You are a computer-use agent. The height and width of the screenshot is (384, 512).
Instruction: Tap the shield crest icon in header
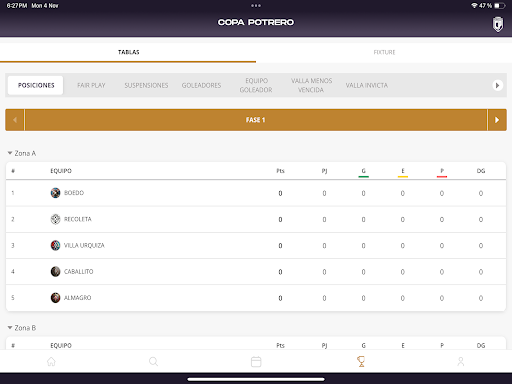(x=498, y=24)
